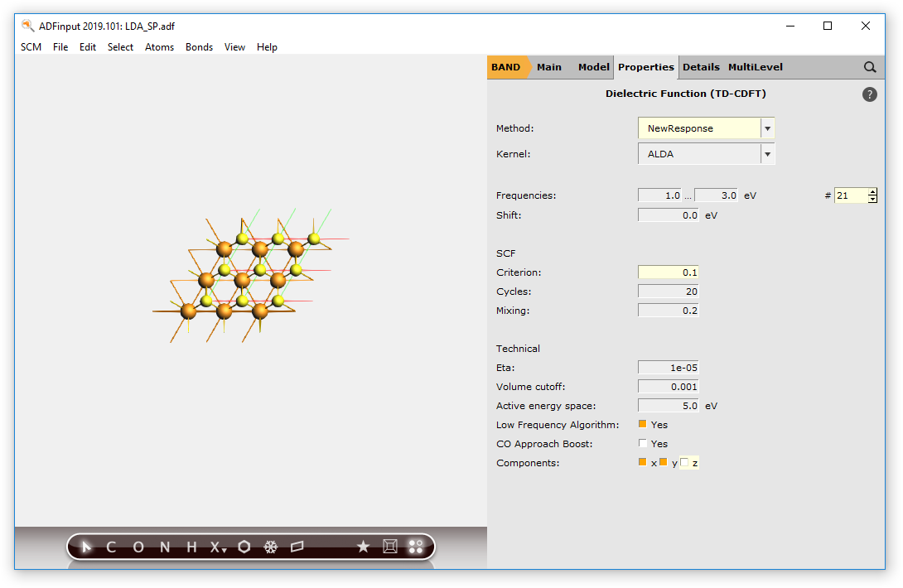Viewport: 903px width, 588px height.
Task: Choose the Hydrogen (H) atom tool
Action: [191, 547]
